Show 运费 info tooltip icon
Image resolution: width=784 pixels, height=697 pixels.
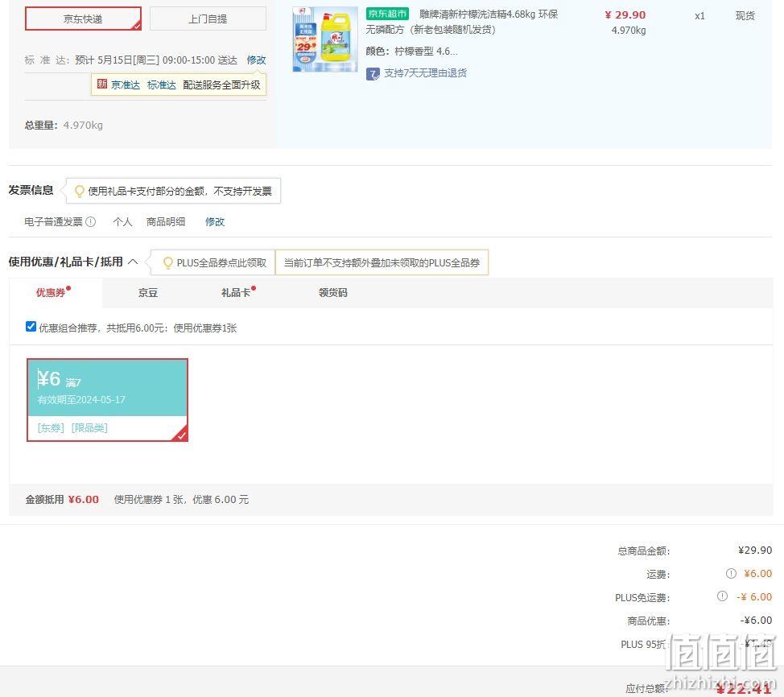[x=731, y=574]
